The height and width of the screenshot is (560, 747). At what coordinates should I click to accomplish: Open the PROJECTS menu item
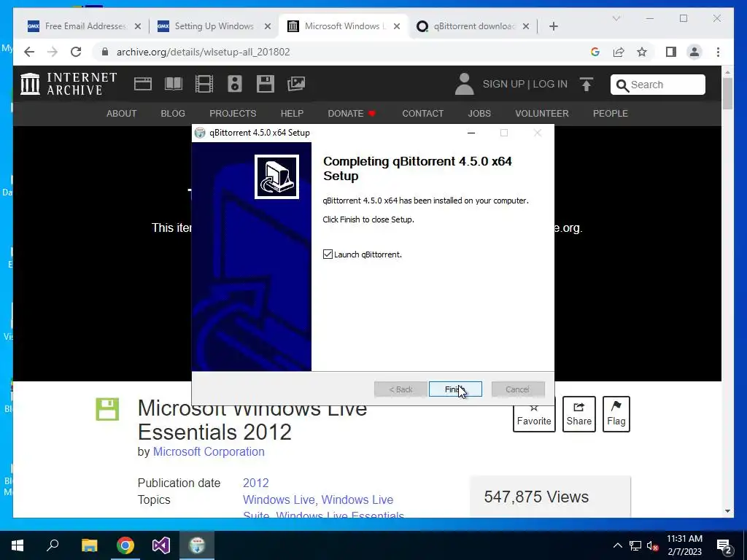coord(233,113)
